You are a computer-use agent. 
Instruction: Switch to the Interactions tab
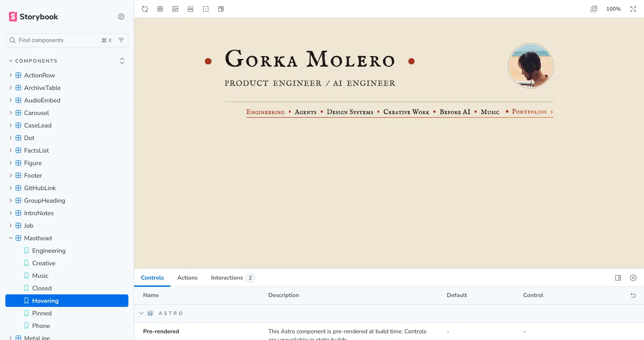tap(233, 278)
